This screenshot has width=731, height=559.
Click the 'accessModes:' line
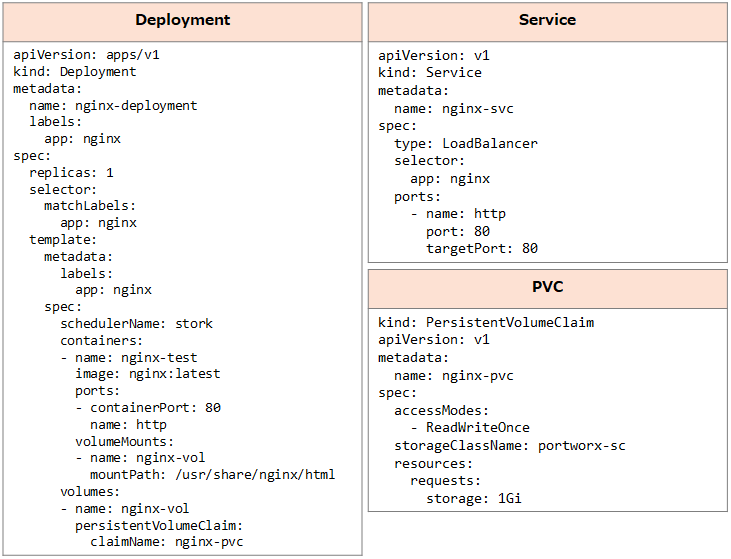coord(441,411)
